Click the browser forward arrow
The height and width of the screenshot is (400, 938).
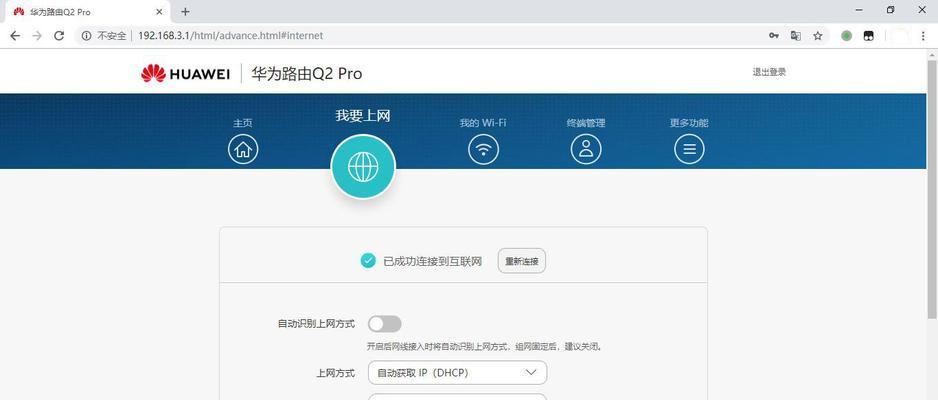coord(37,36)
